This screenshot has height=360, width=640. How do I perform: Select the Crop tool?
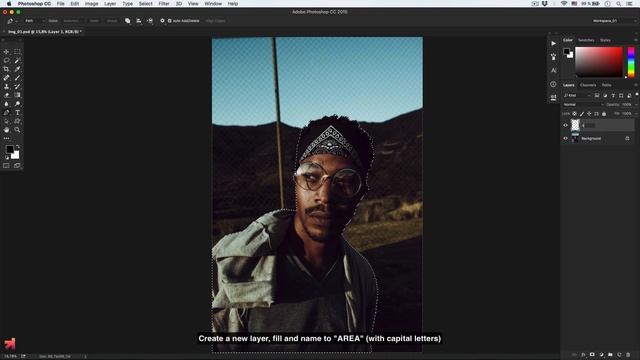(x=6, y=69)
